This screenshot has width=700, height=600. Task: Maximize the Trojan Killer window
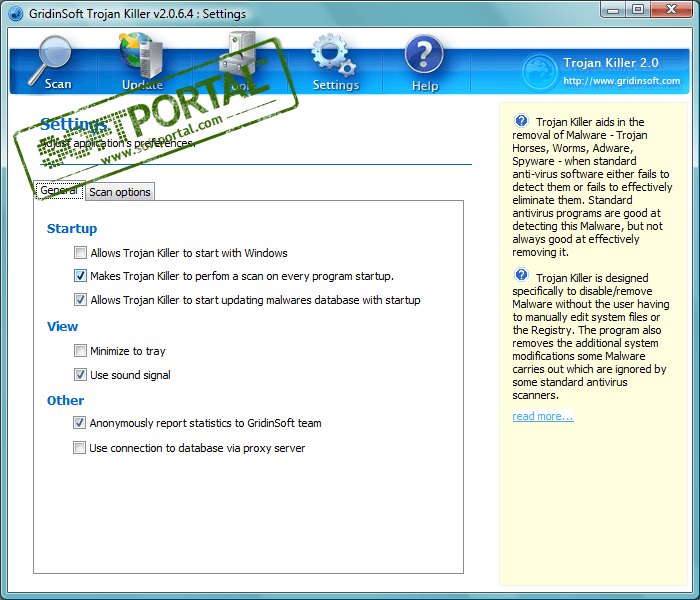(638, 9)
